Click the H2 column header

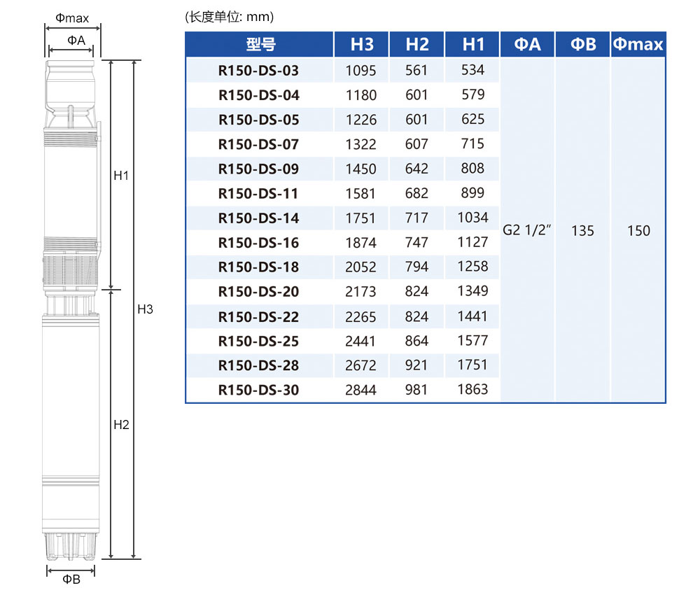click(416, 45)
